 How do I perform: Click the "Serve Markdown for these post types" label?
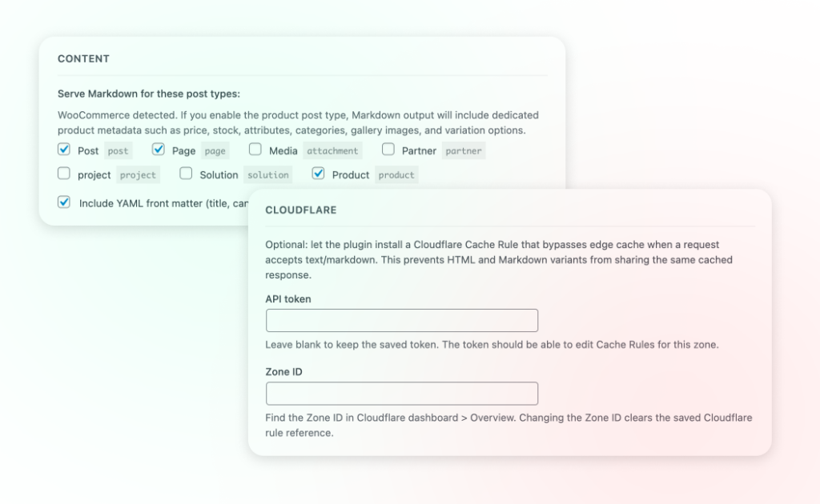point(148,94)
